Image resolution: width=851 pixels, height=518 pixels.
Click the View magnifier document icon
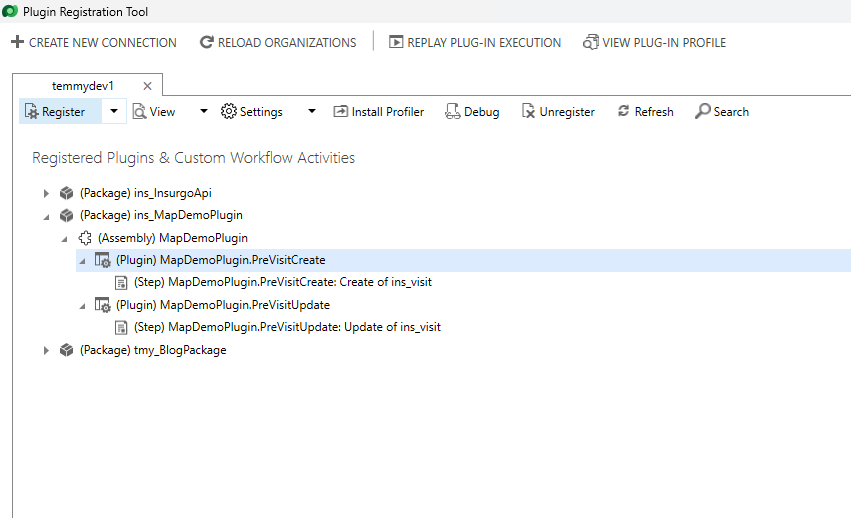139,111
